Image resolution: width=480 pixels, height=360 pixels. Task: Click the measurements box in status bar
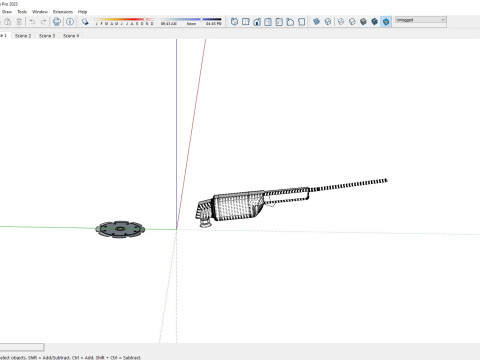click(x=22, y=347)
